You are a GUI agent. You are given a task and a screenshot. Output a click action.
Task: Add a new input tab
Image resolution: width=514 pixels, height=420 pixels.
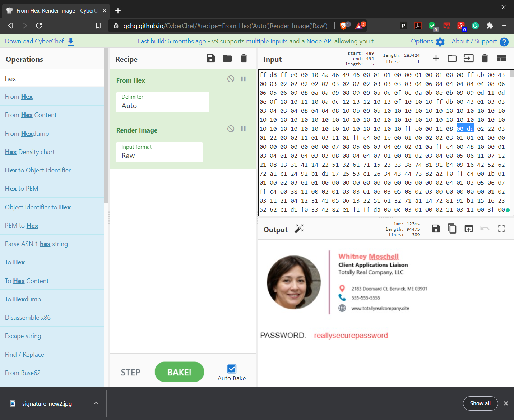tap(436, 58)
